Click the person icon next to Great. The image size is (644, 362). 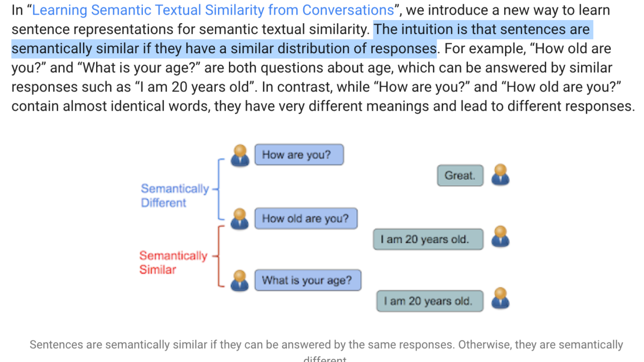pyautogui.click(x=500, y=175)
